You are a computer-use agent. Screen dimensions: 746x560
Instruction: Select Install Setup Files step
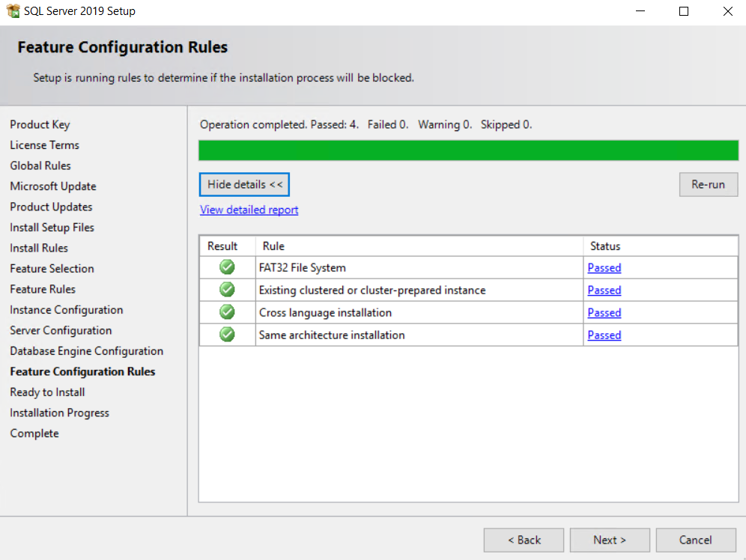[52, 228]
